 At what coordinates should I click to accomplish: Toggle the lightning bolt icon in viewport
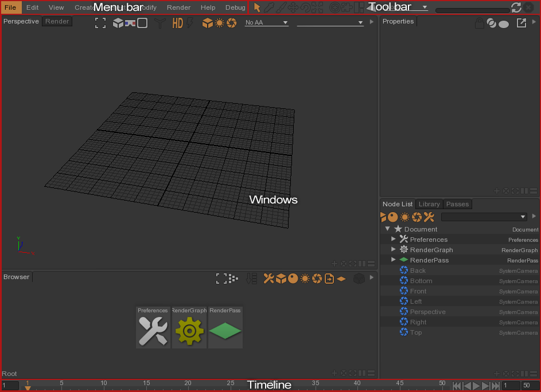(190, 23)
